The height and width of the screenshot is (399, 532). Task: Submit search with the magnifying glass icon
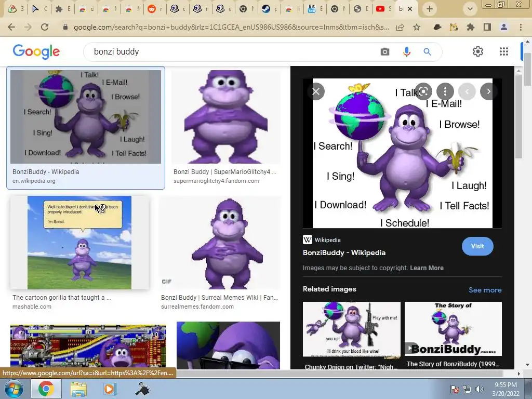pos(427,52)
